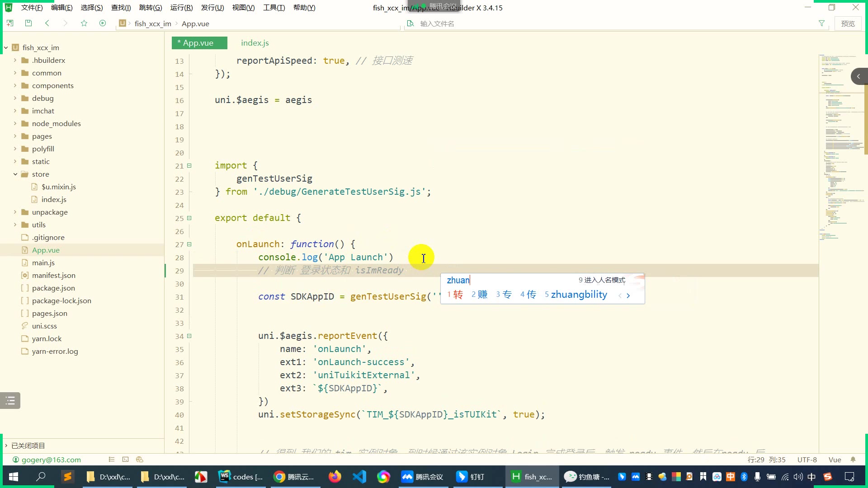Click the filter funnel icon
Viewport: 868px width, 488px height.
pyautogui.click(x=821, y=23)
